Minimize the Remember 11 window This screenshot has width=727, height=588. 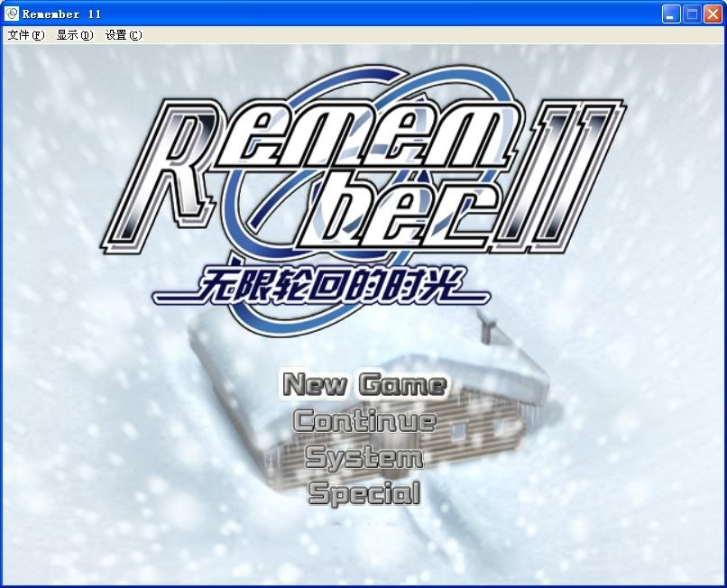click(x=671, y=14)
